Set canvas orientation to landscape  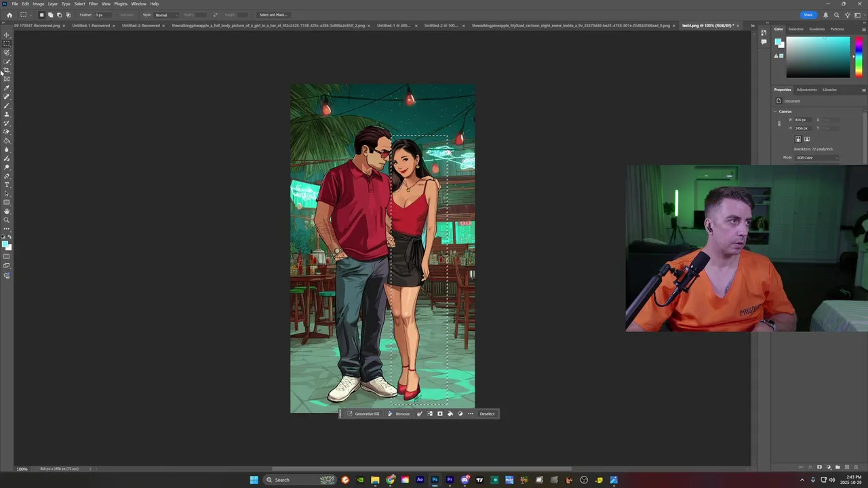[x=807, y=139]
